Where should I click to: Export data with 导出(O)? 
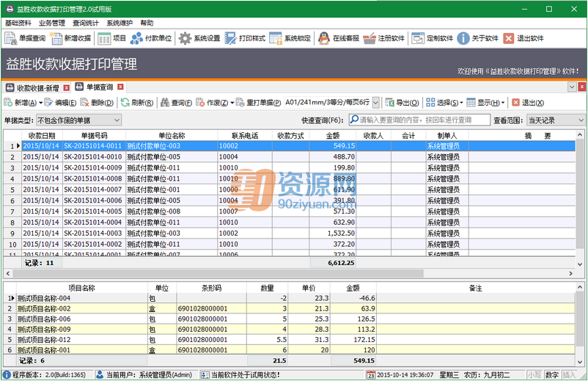point(402,103)
